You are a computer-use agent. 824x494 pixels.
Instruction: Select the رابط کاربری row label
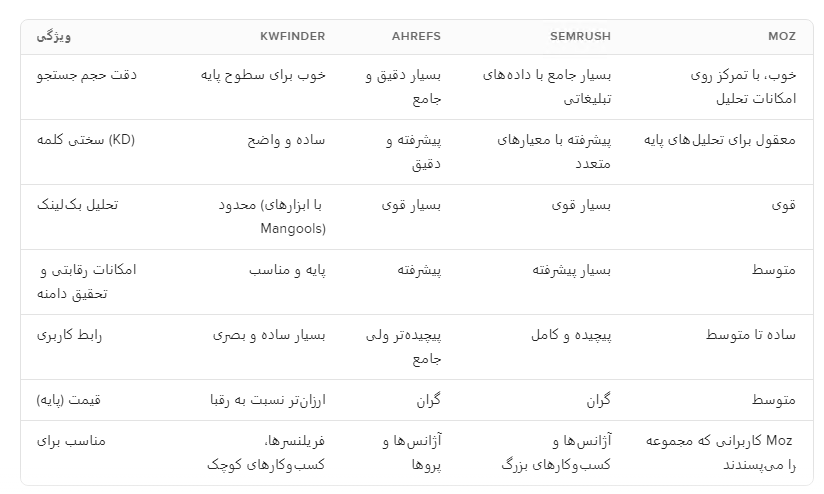click(x=69, y=335)
